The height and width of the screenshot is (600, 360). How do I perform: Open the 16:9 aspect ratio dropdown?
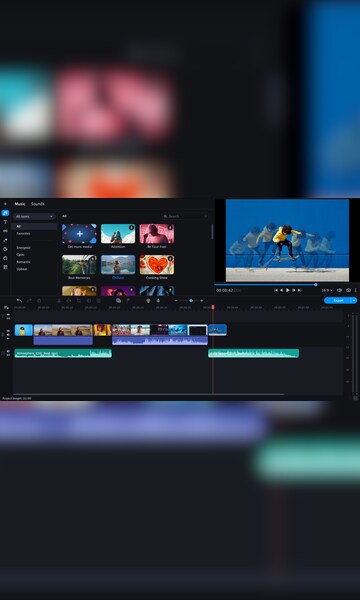327,290
